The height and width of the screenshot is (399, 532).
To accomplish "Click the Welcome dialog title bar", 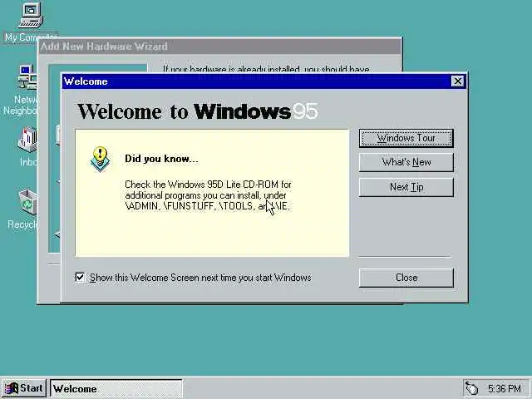I will tap(257, 81).
